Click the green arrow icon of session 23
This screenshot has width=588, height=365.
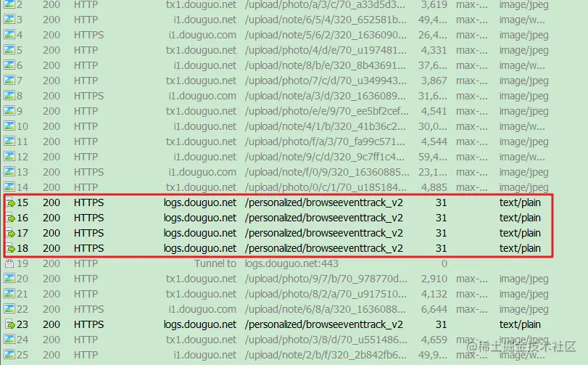pyautogui.click(x=10, y=324)
